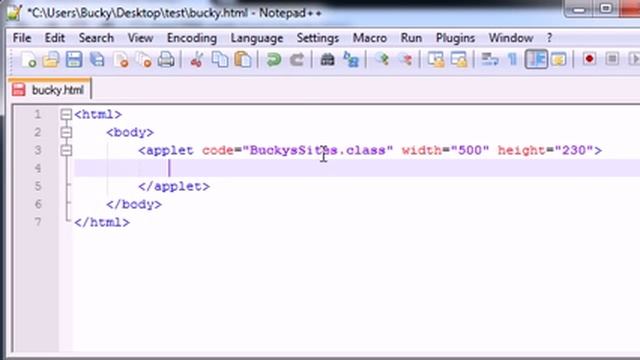Close the current document via toolbar icon
The height and width of the screenshot is (360, 640).
pyautogui.click(x=121, y=60)
